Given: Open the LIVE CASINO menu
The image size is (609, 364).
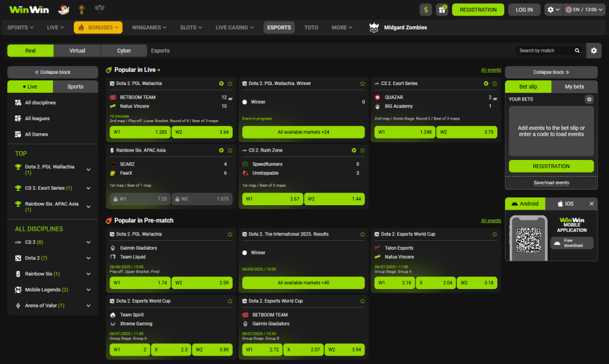Looking at the screenshot, I should 234,27.
